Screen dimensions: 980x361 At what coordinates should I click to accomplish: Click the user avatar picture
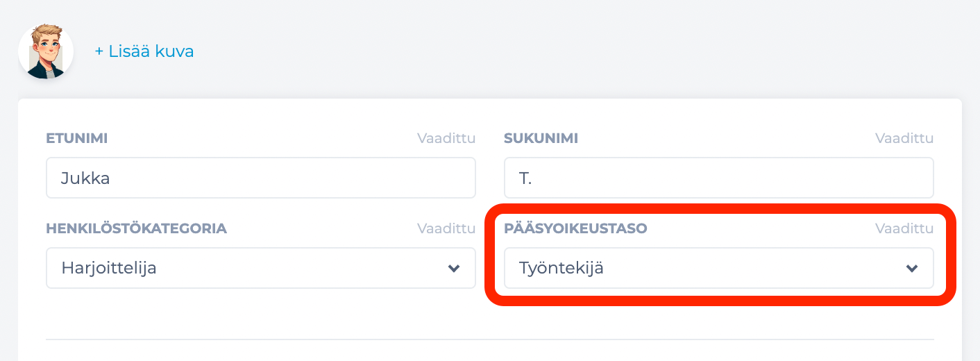tap(46, 51)
